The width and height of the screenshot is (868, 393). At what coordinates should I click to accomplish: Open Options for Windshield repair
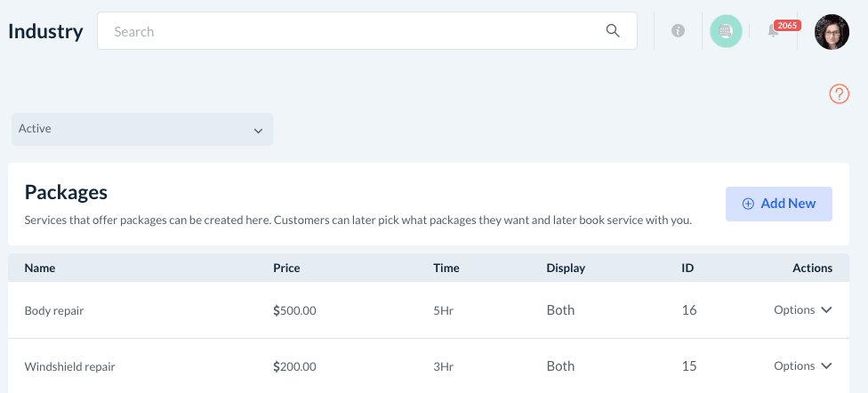coord(802,366)
